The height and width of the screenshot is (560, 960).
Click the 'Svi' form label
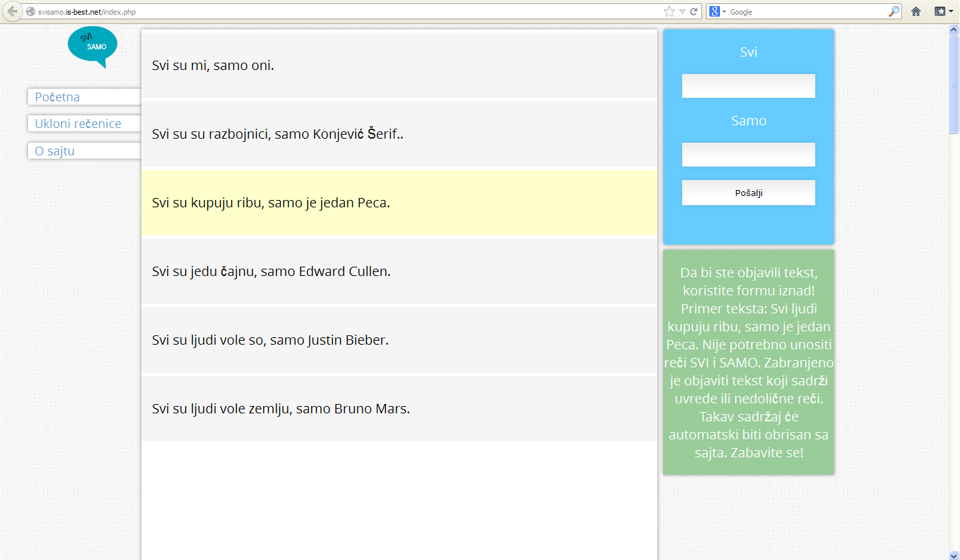click(x=748, y=52)
